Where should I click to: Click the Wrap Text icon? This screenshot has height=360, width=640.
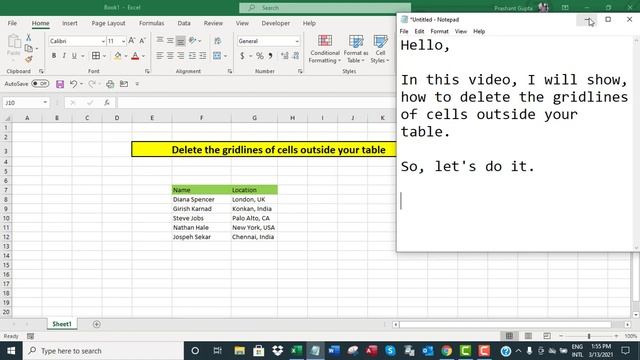[x=218, y=41]
